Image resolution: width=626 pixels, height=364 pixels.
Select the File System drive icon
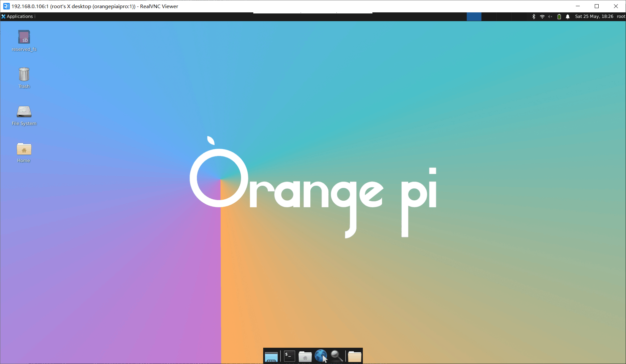coord(24,112)
